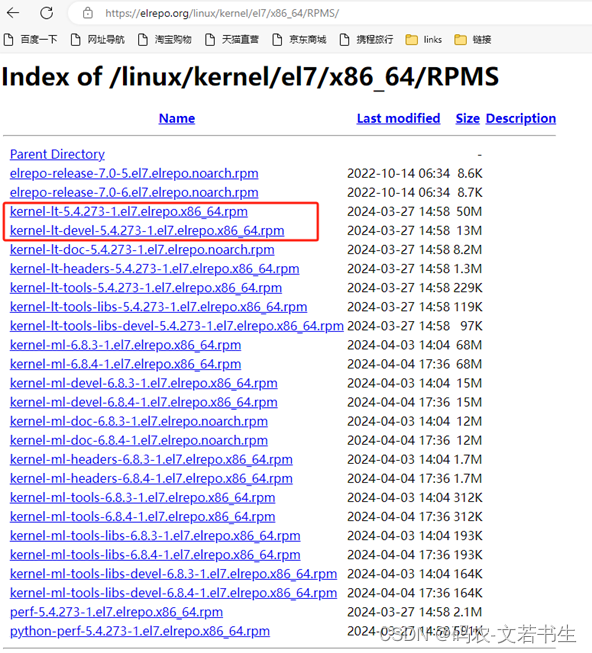Download perf-5.4.273-1.el7.elrepo.x86_64.rpm
Image resolution: width=592 pixels, height=653 pixels.
coord(116,612)
